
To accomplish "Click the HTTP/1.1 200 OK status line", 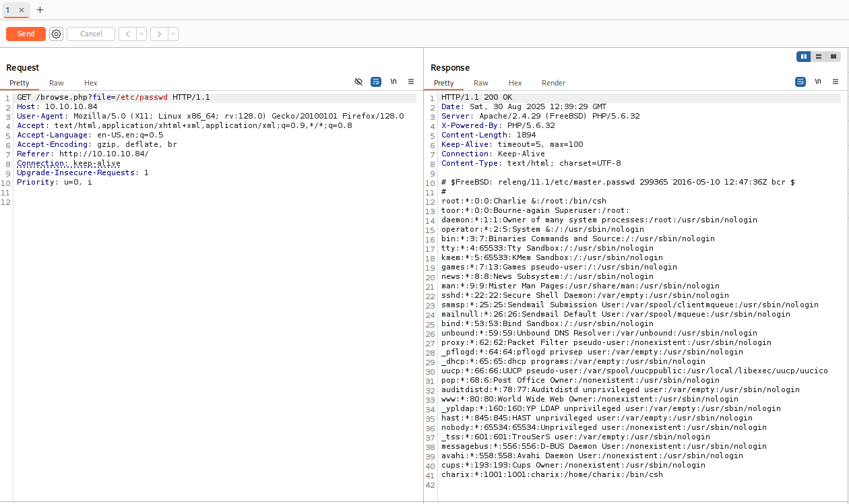I will pyautogui.click(x=477, y=97).
